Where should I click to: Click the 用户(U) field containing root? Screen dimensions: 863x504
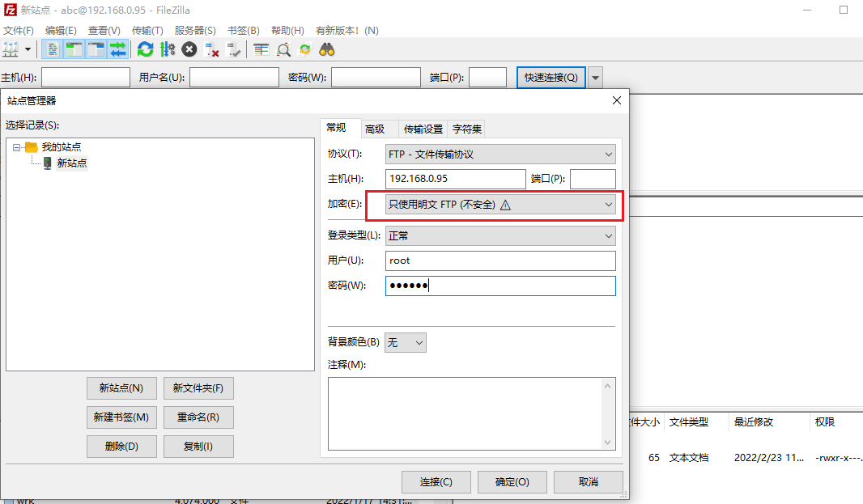tap(500, 260)
